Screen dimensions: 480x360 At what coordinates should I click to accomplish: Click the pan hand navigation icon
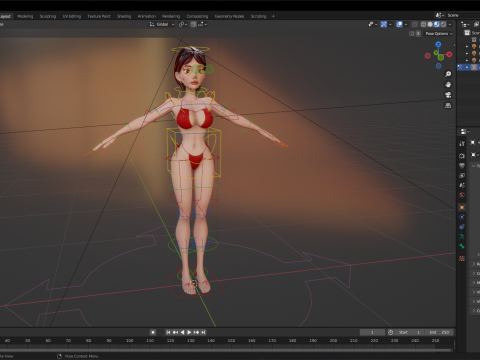pos(448,84)
